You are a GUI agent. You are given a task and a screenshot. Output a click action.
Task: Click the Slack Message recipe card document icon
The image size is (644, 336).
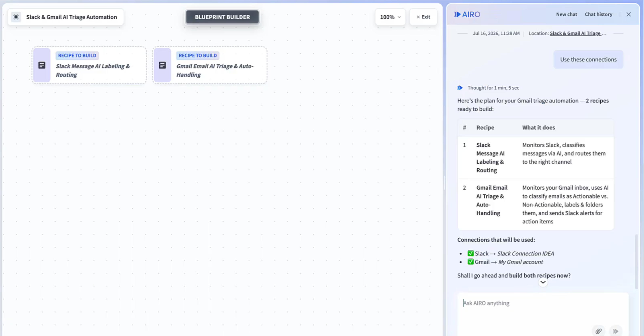42,65
